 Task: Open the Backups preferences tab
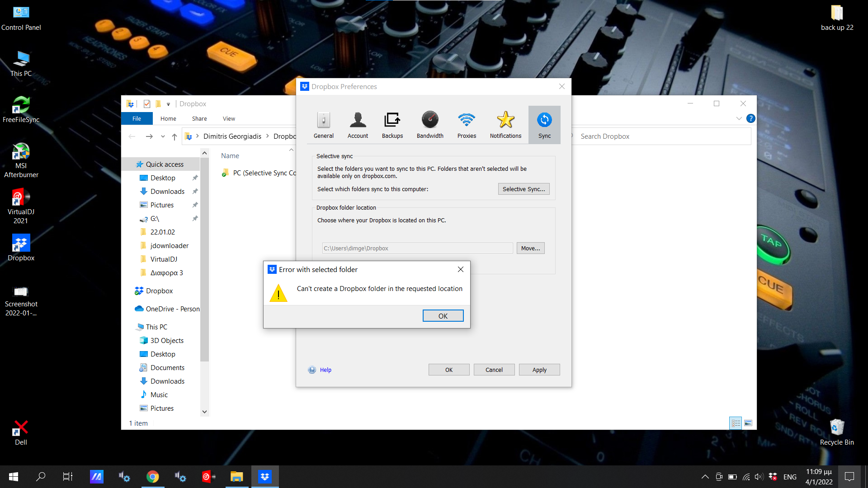pyautogui.click(x=392, y=125)
